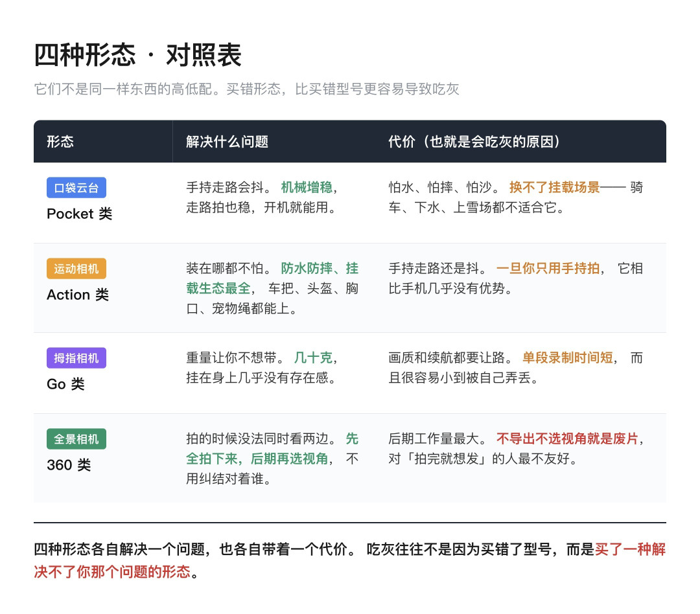Image resolution: width=700 pixels, height=614 pixels.
Task: Click the orange highlight 单段录制时间短
Action: (567, 358)
